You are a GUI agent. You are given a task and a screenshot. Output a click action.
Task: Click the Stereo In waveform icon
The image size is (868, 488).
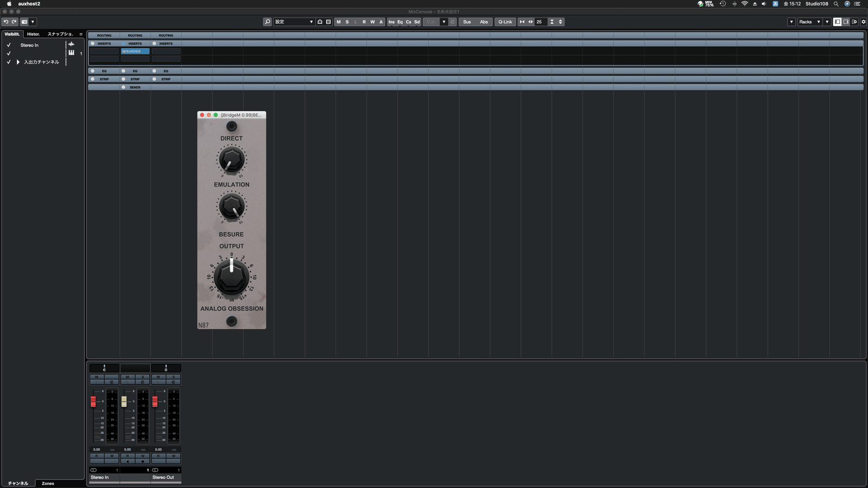[71, 44]
